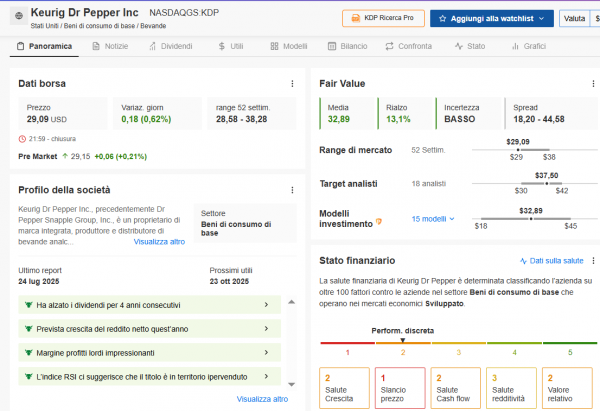Expand the watchlist dropdown chevron
The width and height of the screenshot is (600, 411).
541,18
